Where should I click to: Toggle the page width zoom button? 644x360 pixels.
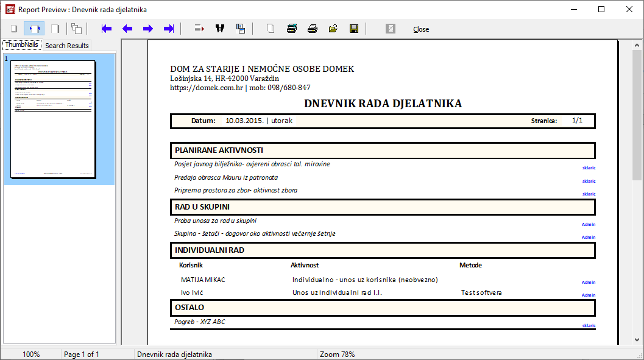click(x=34, y=29)
